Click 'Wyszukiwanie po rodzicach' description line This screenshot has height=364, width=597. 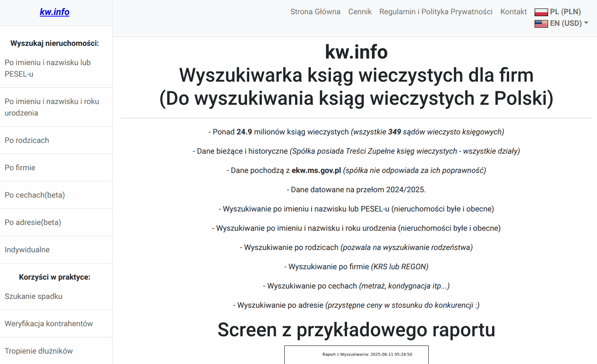click(356, 247)
